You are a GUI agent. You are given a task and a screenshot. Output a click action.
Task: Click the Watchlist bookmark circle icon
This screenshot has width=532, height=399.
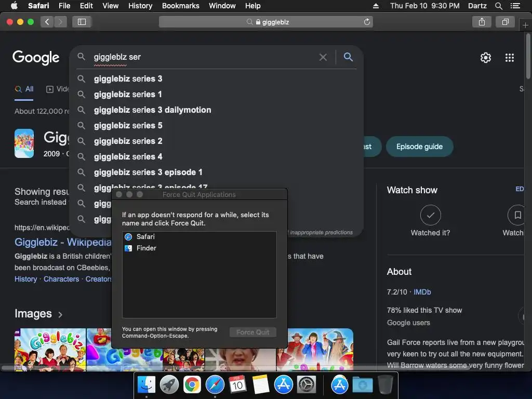coord(517,215)
